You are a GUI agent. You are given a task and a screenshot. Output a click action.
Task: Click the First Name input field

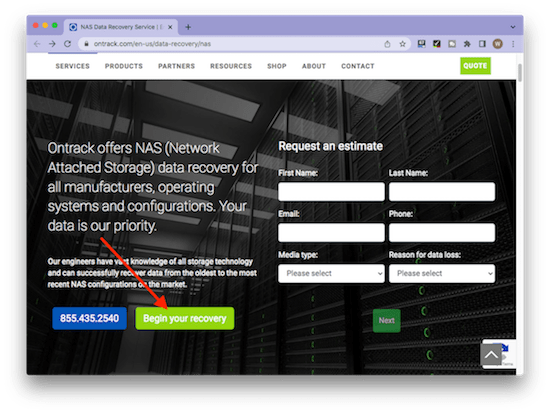(x=331, y=192)
